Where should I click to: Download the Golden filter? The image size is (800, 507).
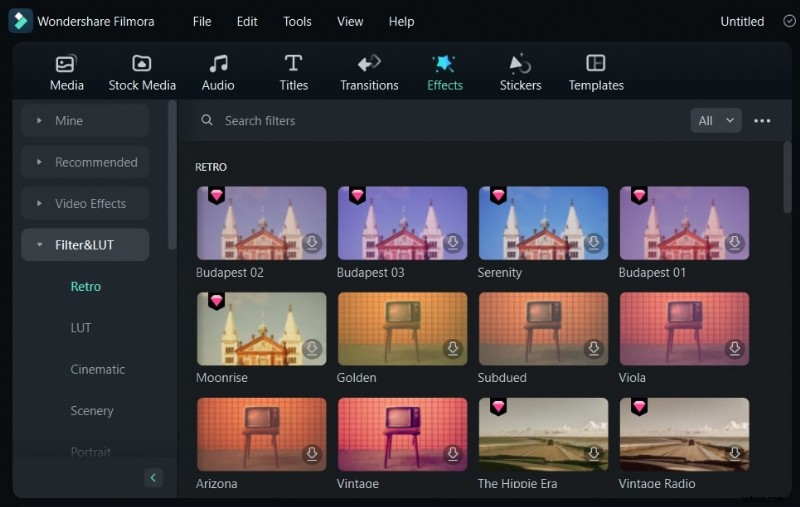(453, 348)
